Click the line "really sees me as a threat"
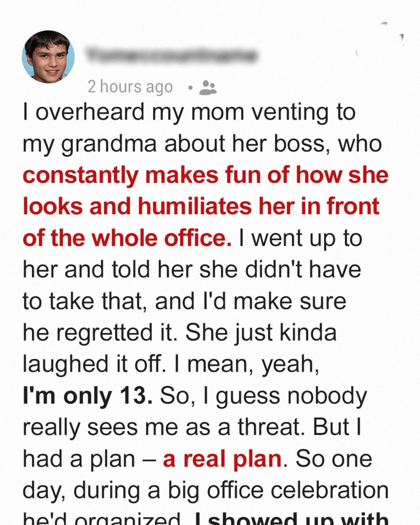The height and width of the screenshot is (525, 420). coord(192,427)
